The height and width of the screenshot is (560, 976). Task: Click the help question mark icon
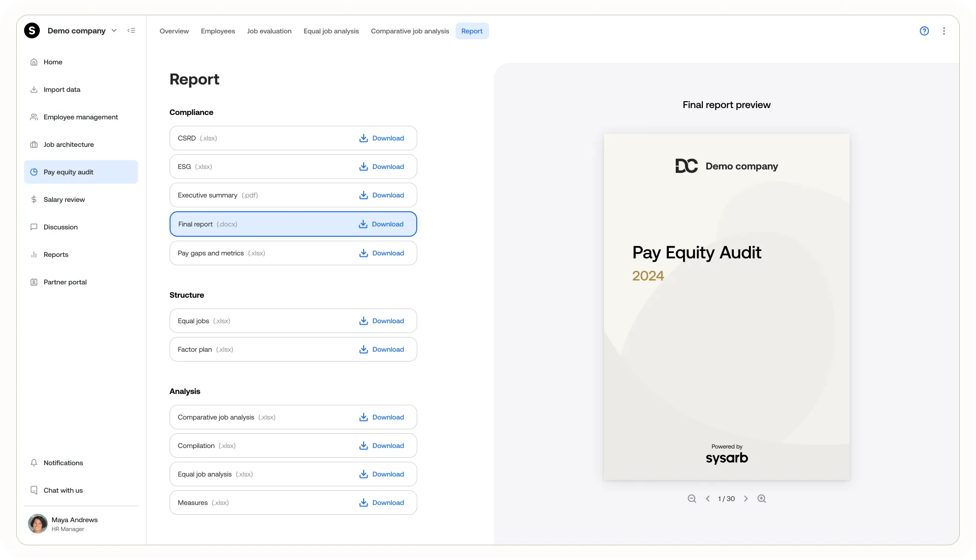tap(924, 30)
